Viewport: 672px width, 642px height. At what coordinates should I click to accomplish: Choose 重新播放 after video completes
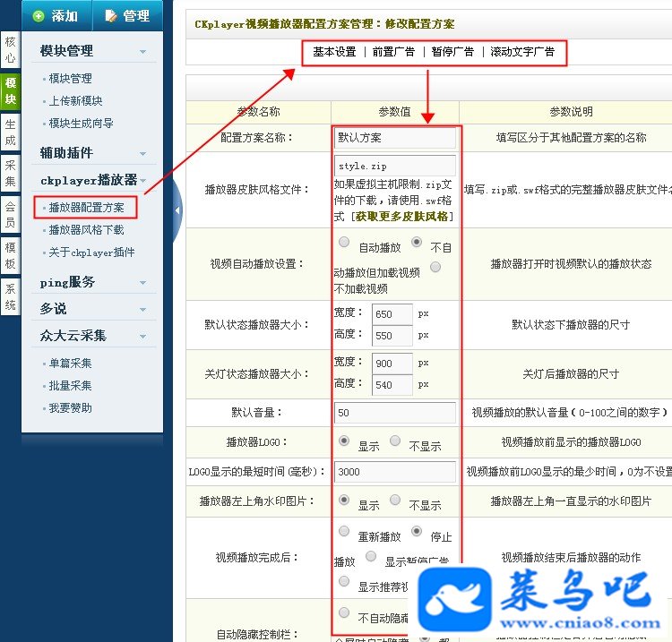pos(344,531)
